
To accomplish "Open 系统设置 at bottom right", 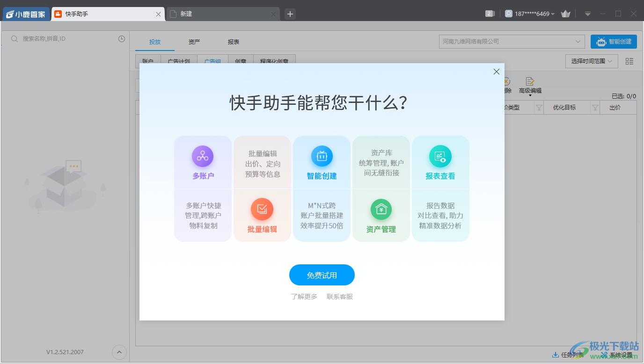I will (617, 356).
